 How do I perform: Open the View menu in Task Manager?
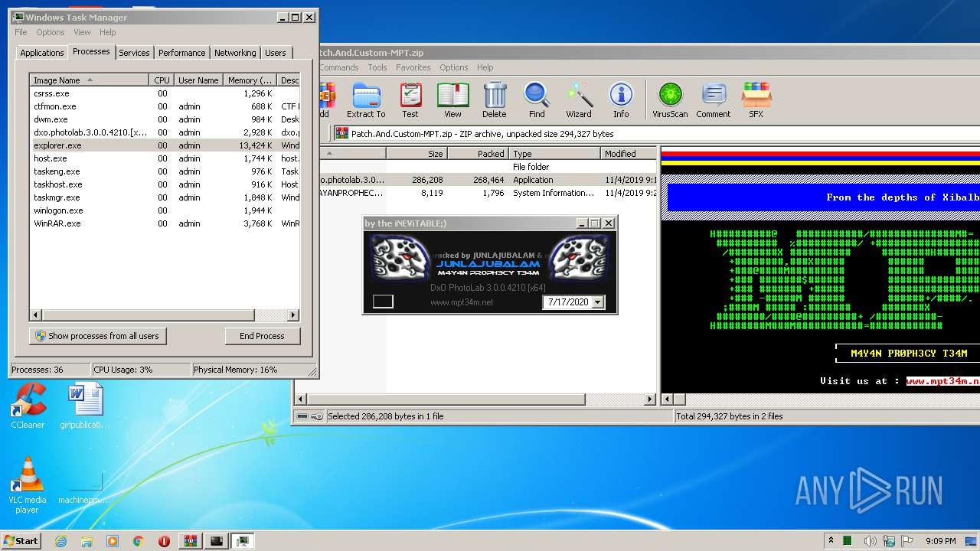point(82,32)
